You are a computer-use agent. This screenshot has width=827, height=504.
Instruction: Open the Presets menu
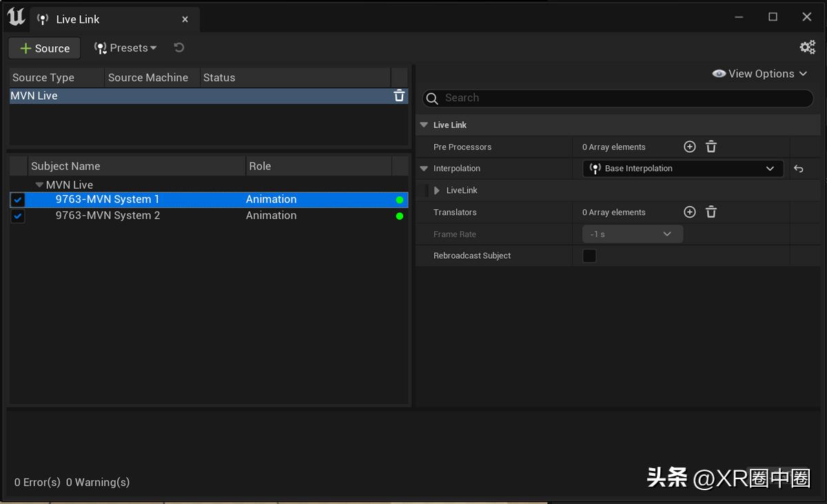point(125,48)
